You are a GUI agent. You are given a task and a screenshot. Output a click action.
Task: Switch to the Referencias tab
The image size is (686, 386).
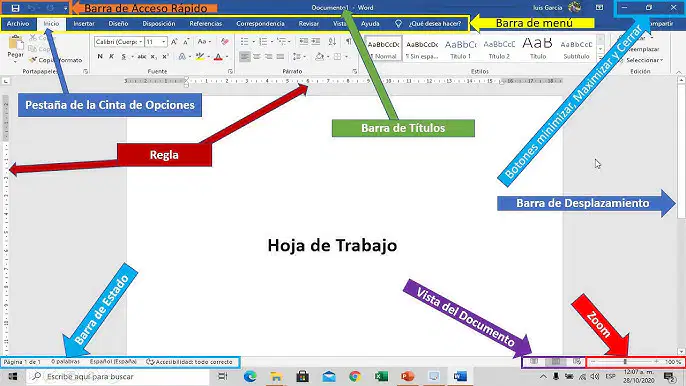pos(206,24)
